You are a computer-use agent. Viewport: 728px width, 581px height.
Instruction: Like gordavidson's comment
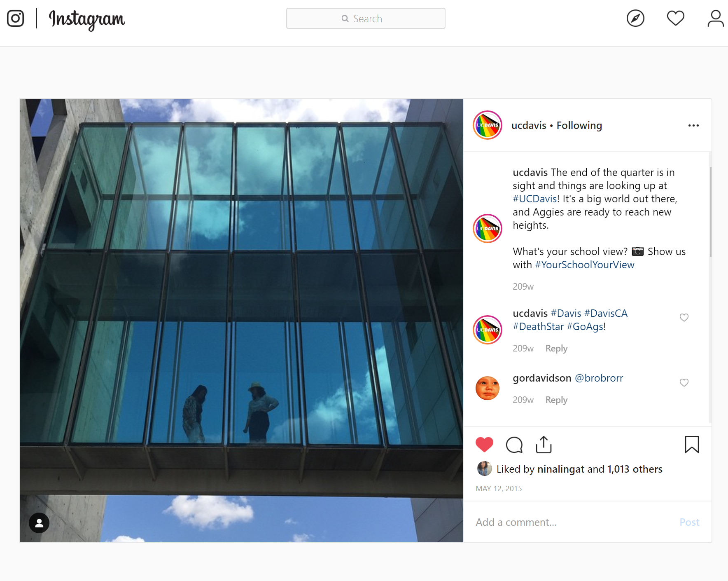tap(684, 382)
